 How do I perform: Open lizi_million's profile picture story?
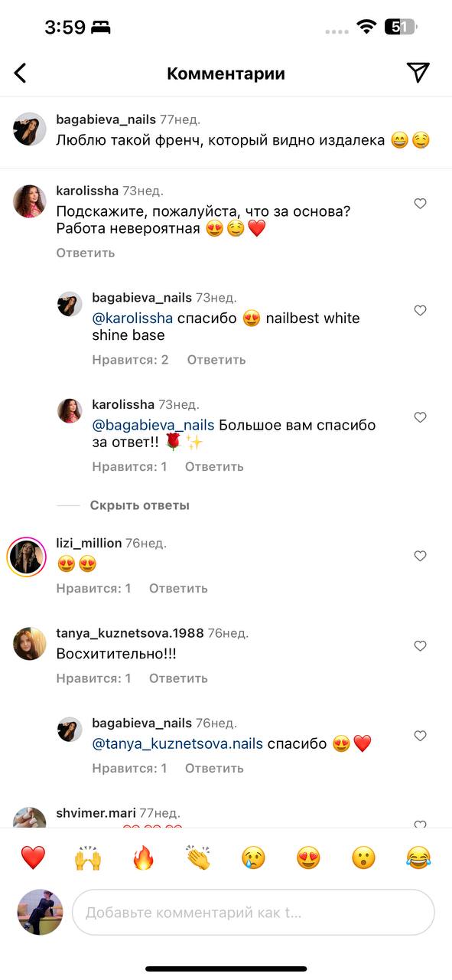click(x=27, y=557)
